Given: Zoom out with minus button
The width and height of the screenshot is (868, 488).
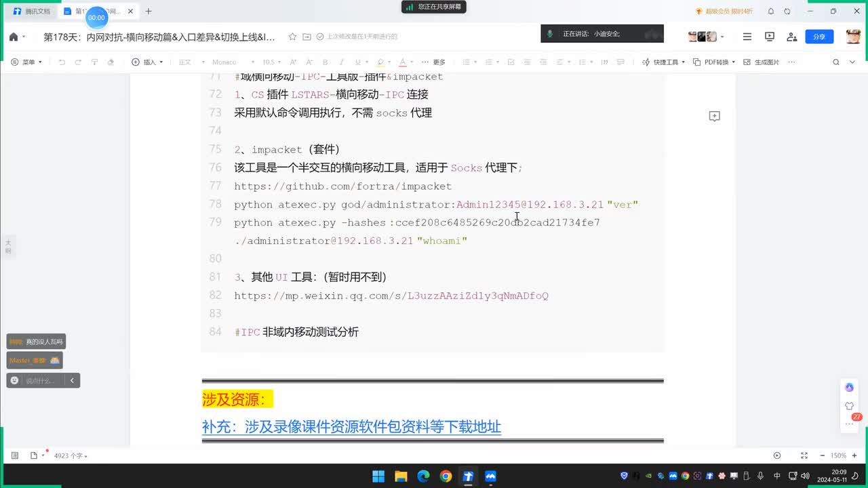Looking at the screenshot, I should [822, 455].
